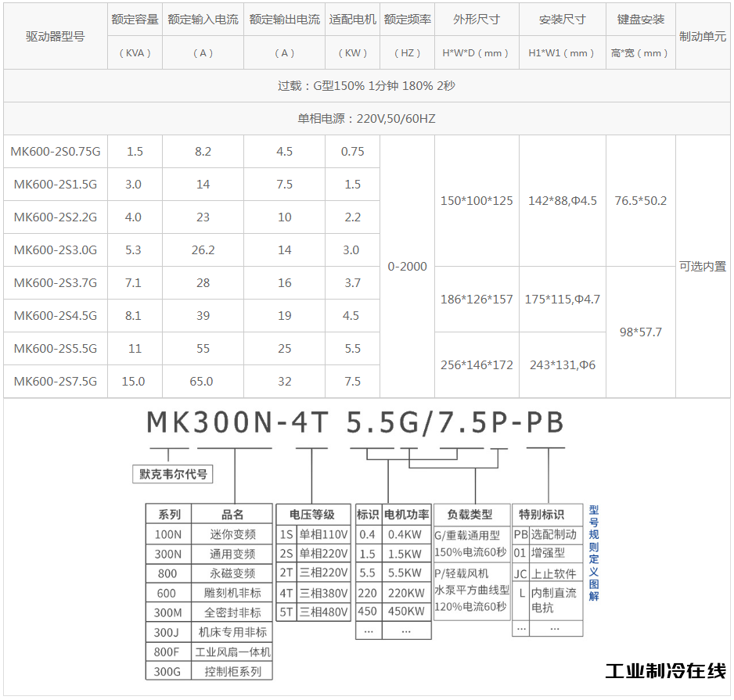Select the 1S 单相110V voltage row
The image size is (734, 700).
313,534
